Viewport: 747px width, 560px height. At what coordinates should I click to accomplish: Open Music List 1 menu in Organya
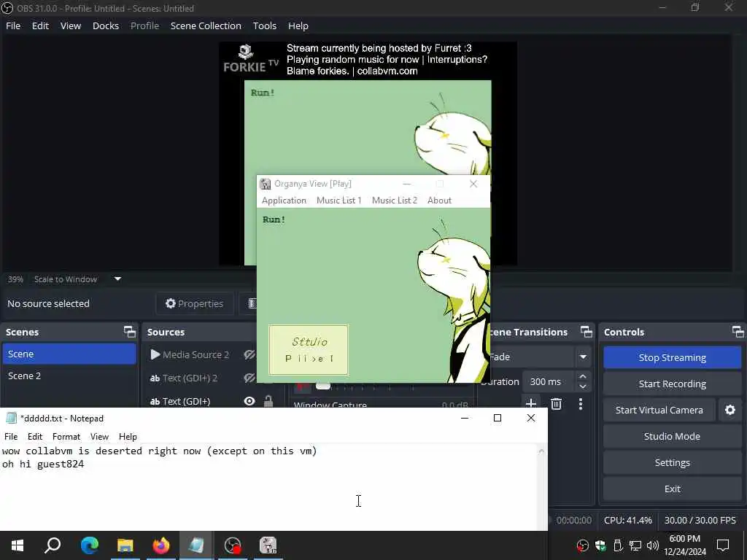pos(339,201)
